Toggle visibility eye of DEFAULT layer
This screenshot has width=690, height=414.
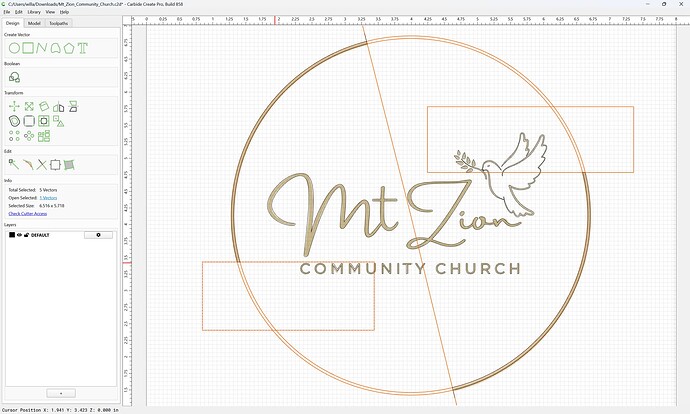[x=19, y=235]
